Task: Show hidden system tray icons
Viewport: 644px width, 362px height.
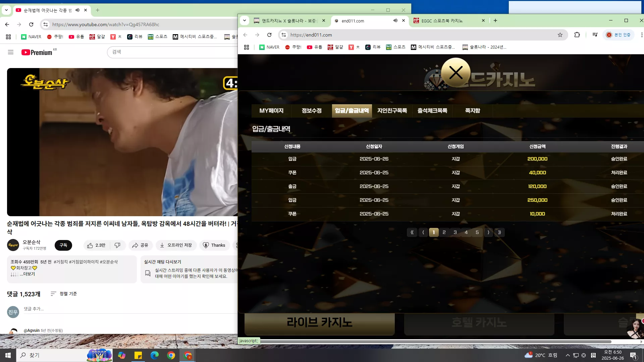Action: point(568,355)
